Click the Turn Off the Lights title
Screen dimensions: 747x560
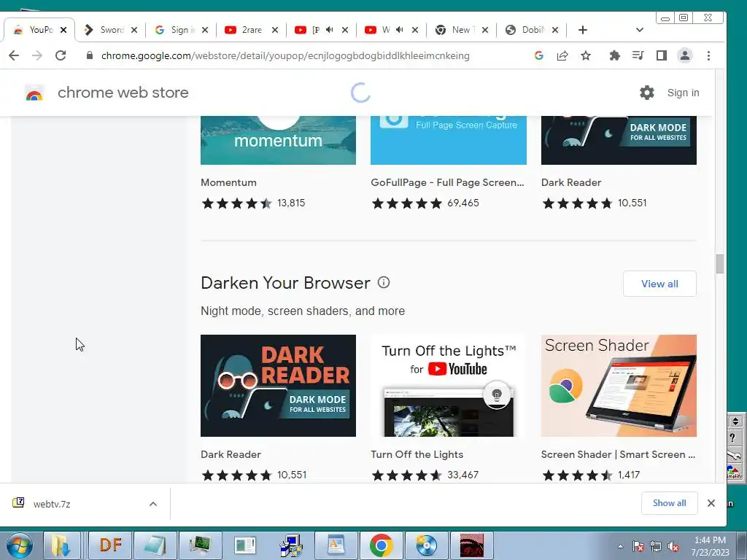[x=417, y=454]
